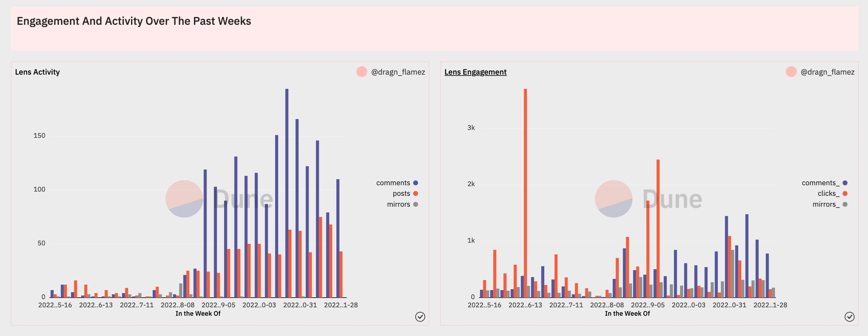The width and height of the screenshot is (868, 336).
Task: Click the 150 y-axis label in Lens Activity
Action: [39, 135]
